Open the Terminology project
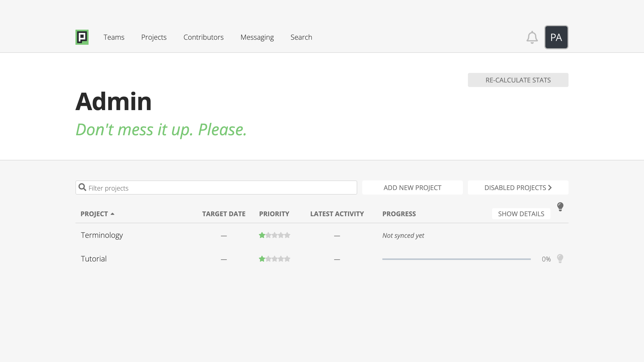The height and width of the screenshot is (362, 644). pos(102,235)
